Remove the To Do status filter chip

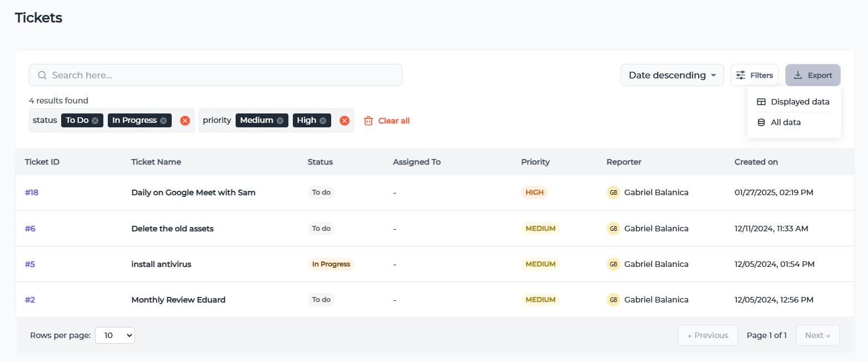point(95,121)
